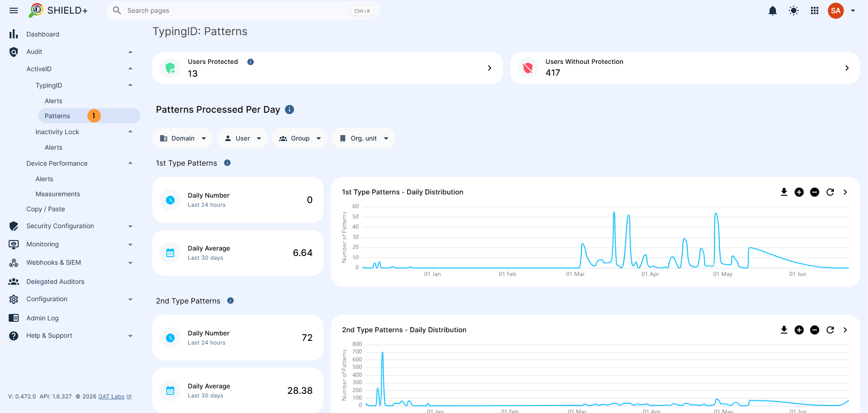Open the Admin Log page
Image resolution: width=868 pixels, height=413 pixels.
tap(42, 318)
